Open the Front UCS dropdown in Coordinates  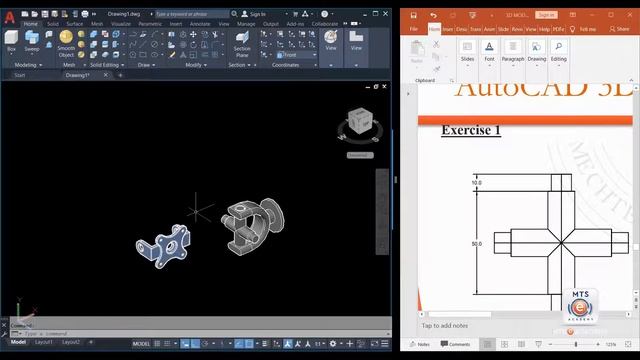point(297,55)
